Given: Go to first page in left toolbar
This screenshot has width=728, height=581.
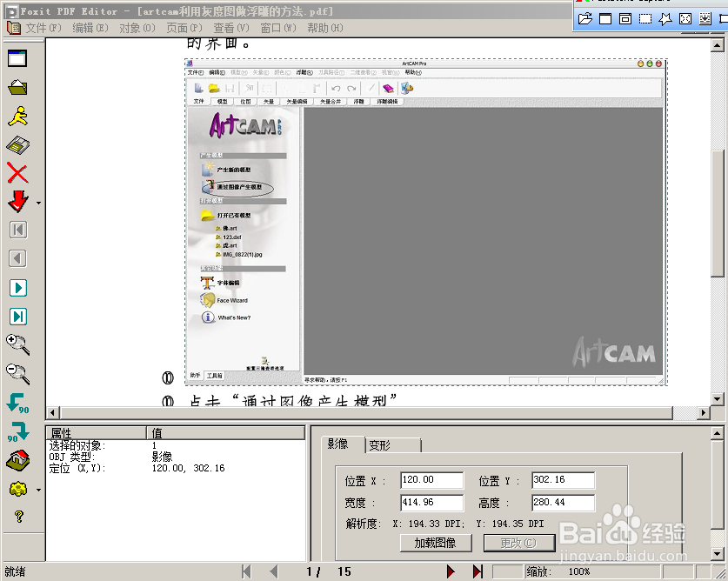Looking at the screenshot, I should point(18,230).
